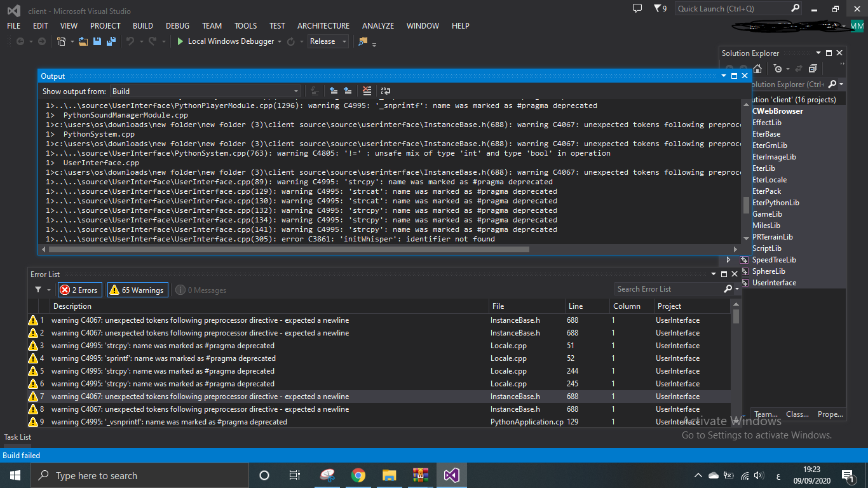Start debugging with the green play icon

click(x=180, y=41)
